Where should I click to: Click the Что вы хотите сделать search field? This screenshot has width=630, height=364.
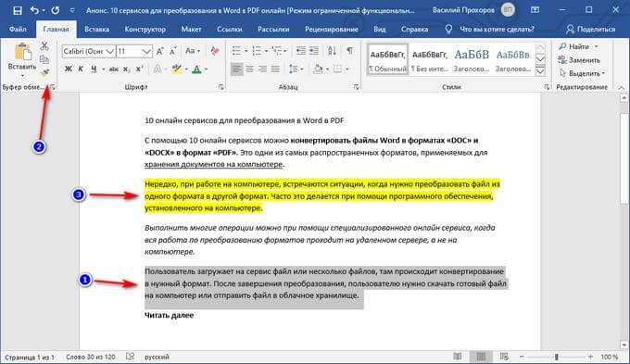coord(497,30)
